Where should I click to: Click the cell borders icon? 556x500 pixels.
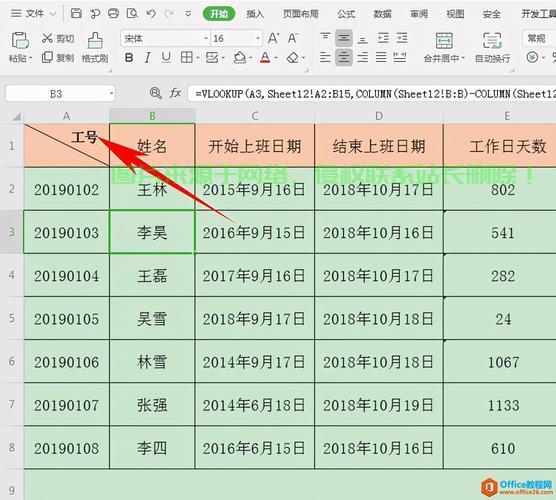click(x=187, y=57)
